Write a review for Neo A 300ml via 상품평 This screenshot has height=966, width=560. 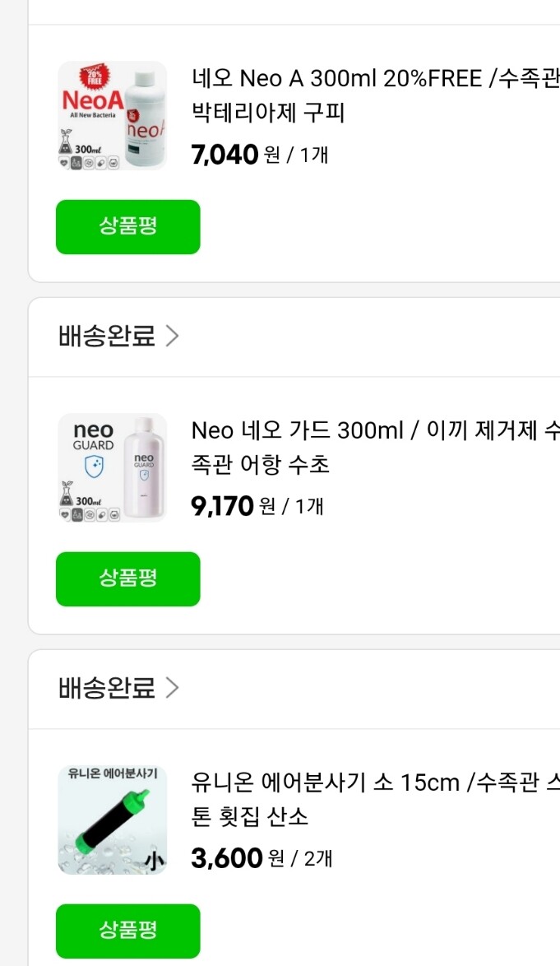[x=127, y=227]
